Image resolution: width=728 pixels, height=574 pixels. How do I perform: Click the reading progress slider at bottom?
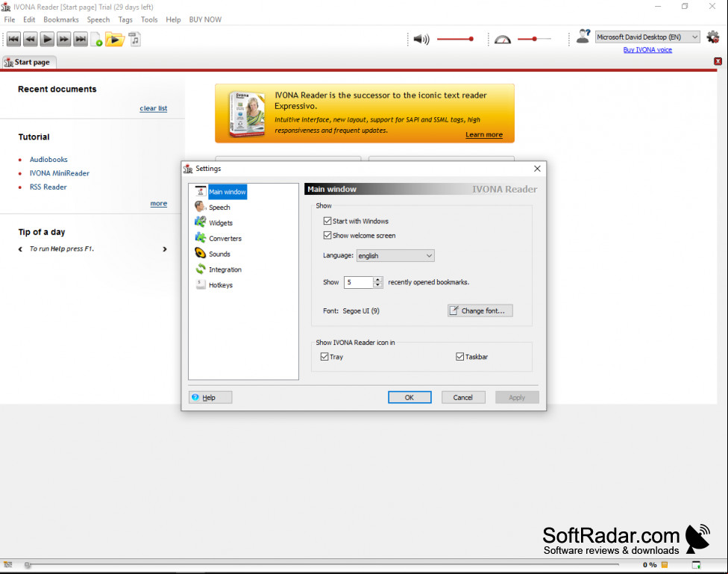point(323,565)
